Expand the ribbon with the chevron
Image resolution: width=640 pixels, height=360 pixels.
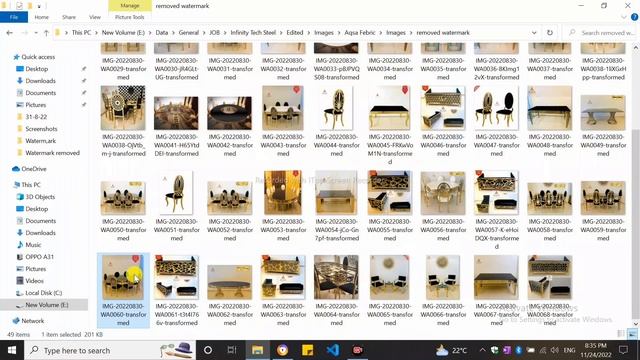(624, 17)
